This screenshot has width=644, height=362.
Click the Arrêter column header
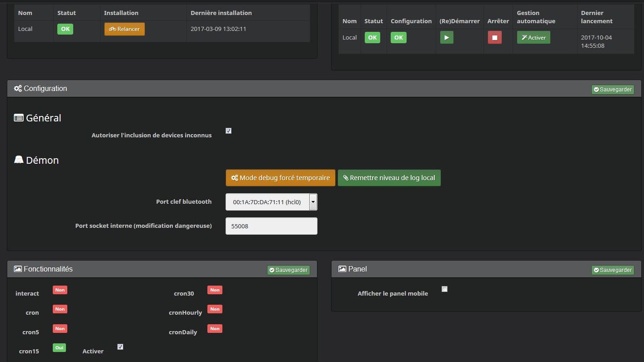[x=498, y=21]
